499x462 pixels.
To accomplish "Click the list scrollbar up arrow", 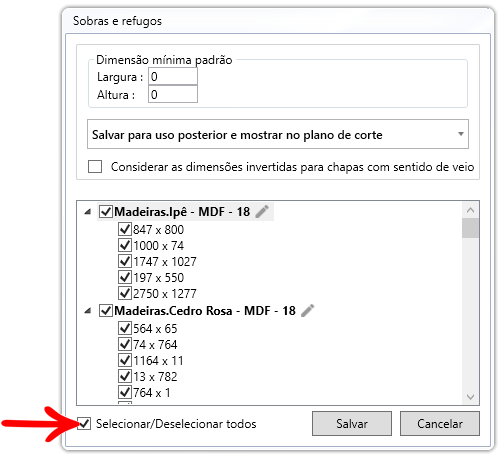I will click(470, 210).
